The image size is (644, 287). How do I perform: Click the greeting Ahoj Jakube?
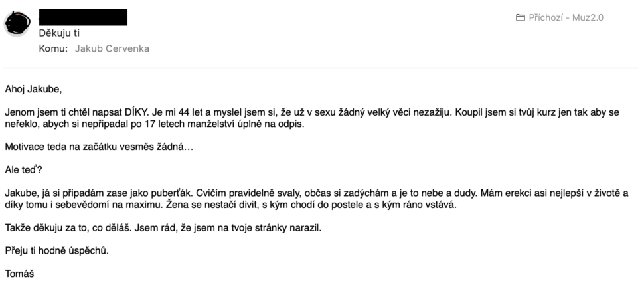tap(33, 89)
